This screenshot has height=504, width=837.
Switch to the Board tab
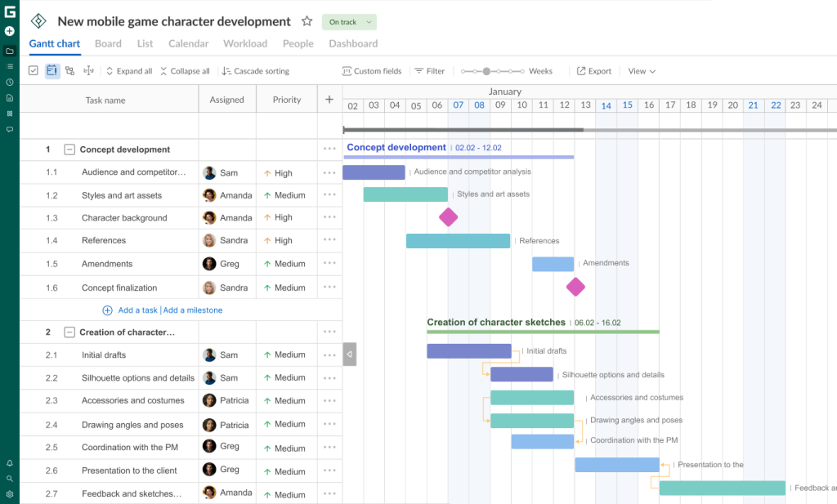108,43
